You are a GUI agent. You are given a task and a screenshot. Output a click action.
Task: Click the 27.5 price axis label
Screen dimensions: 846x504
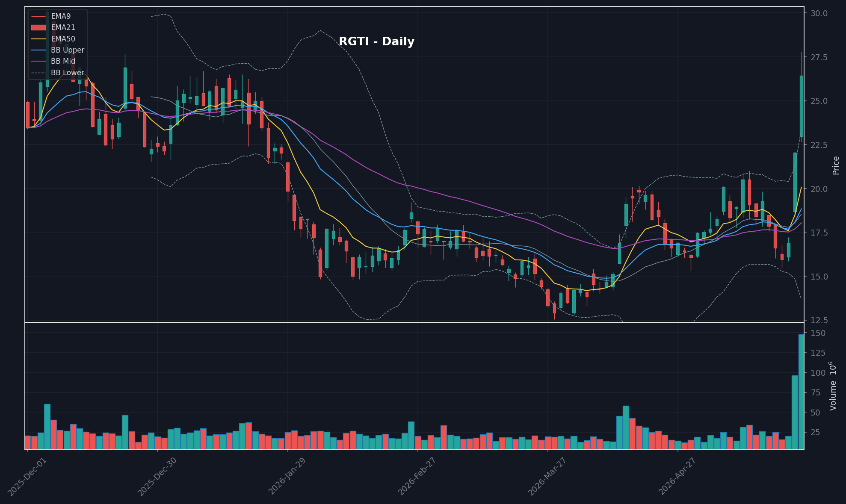coord(819,57)
